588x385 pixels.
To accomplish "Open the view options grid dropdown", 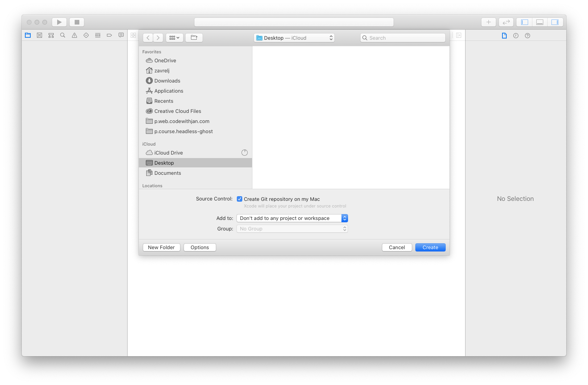I will pos(174,37).
